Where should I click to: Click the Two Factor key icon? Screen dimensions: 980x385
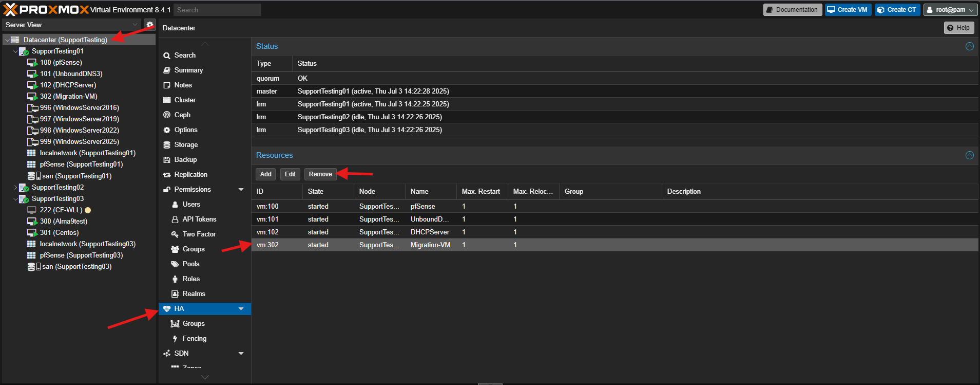coord(175,234)
